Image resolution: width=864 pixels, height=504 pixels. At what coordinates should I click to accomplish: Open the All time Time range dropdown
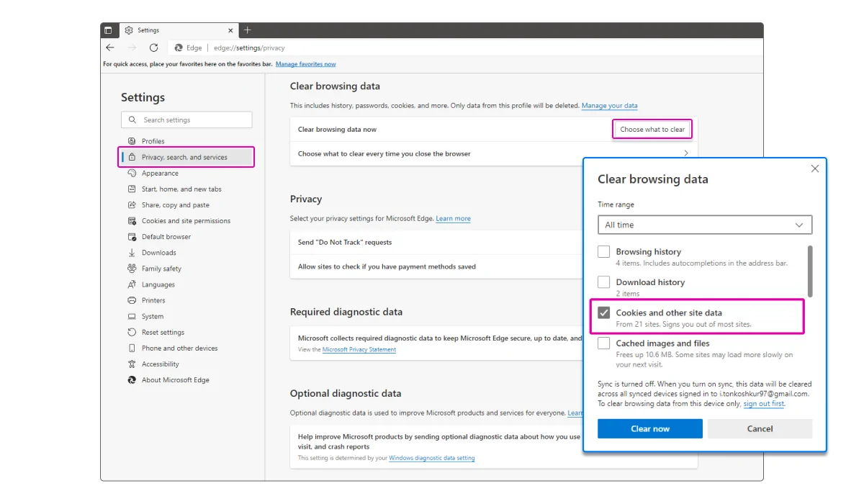pyautogui.click(x=705, y=225)
